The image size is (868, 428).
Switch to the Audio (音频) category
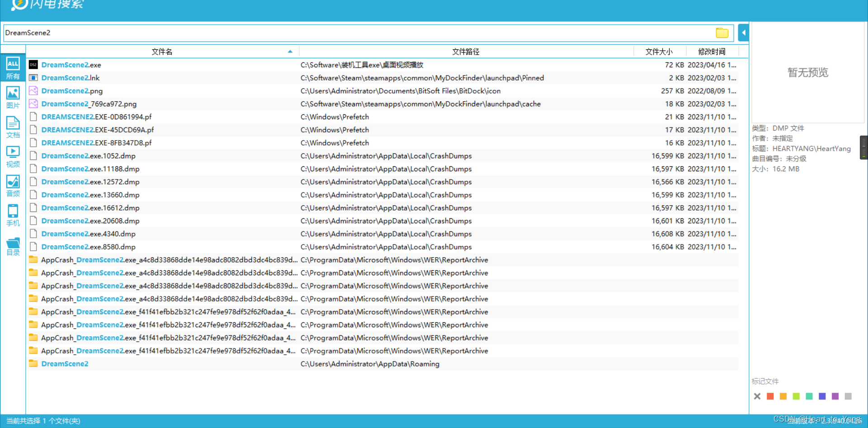13,186
